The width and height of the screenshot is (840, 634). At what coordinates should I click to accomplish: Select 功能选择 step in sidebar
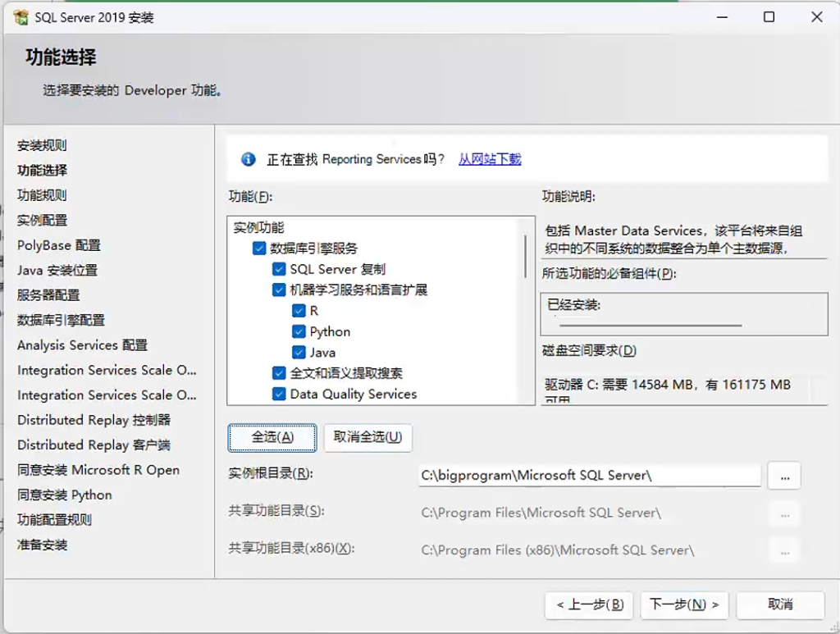pos(42,171)
